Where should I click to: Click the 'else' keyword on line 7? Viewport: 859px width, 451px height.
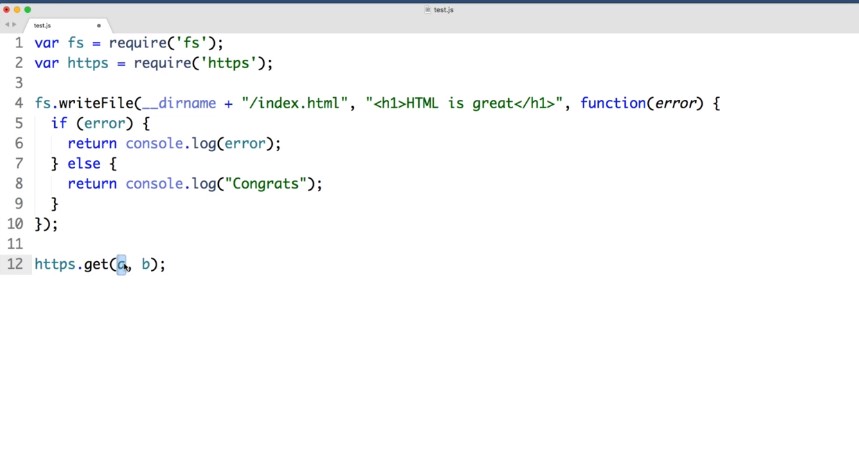tap(83, 163)
